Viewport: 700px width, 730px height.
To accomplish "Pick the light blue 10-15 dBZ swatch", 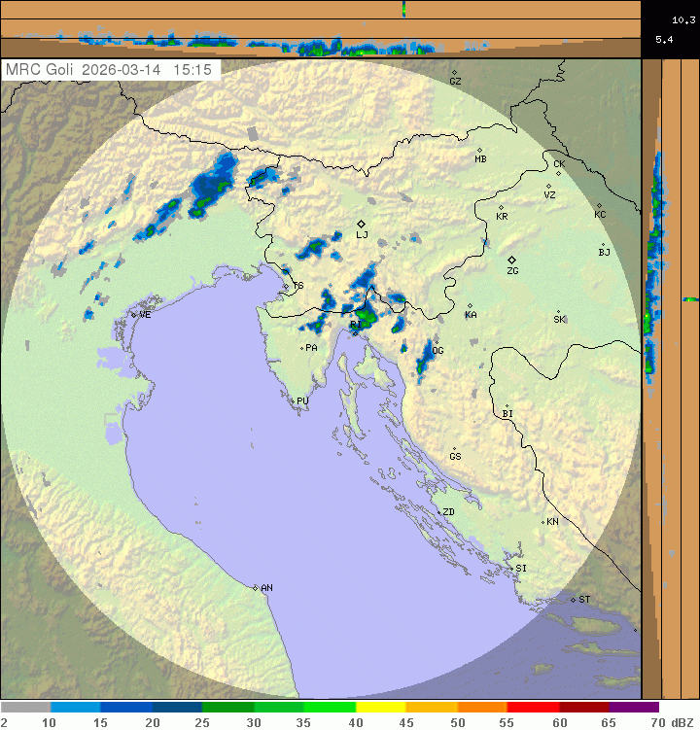I will [76, 708].
